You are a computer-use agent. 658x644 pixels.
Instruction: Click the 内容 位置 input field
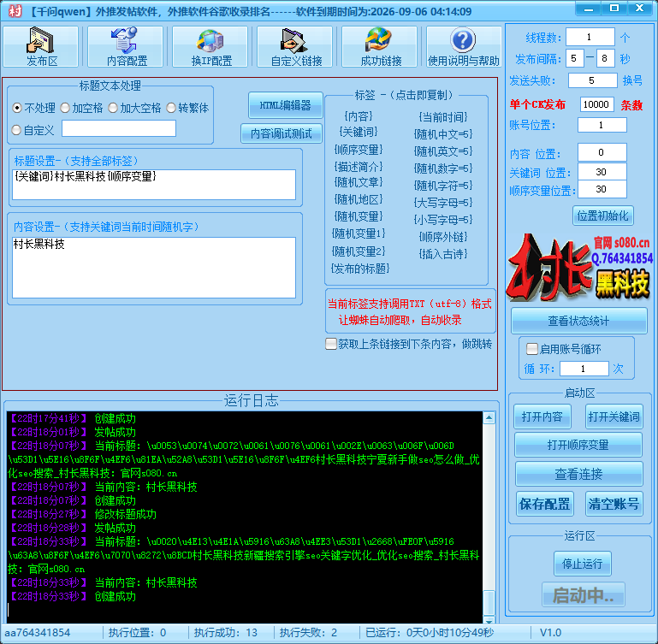602,152
